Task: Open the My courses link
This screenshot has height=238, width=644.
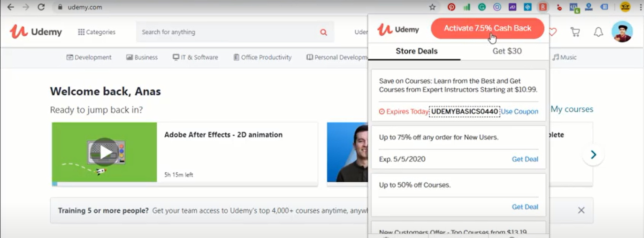Action: click(572, 109)
